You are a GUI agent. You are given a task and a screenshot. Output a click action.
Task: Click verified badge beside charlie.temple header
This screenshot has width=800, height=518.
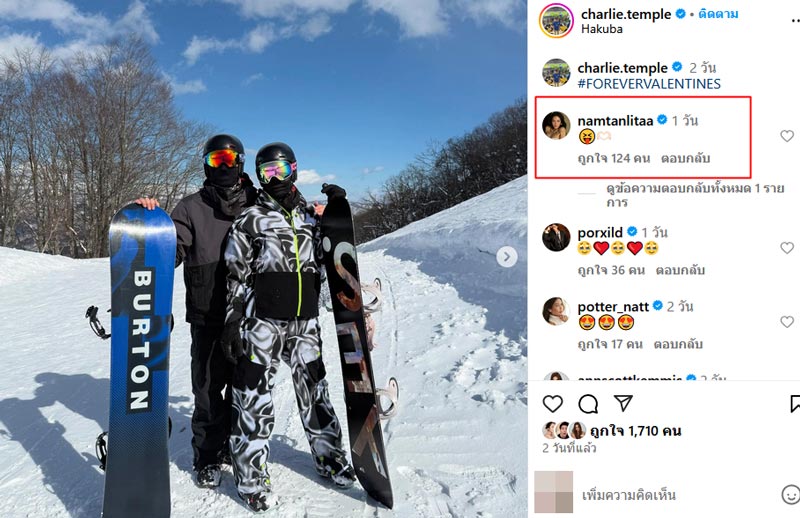680,14
